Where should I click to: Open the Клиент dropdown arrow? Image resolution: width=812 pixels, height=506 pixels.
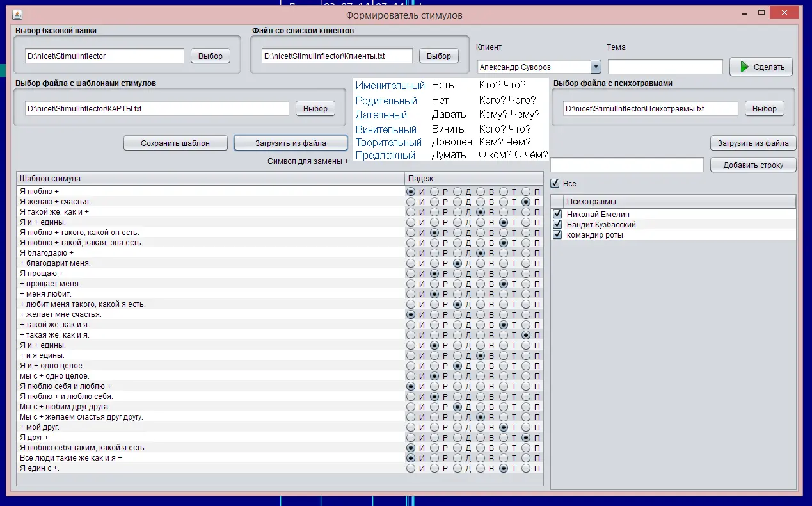point(596,67)
